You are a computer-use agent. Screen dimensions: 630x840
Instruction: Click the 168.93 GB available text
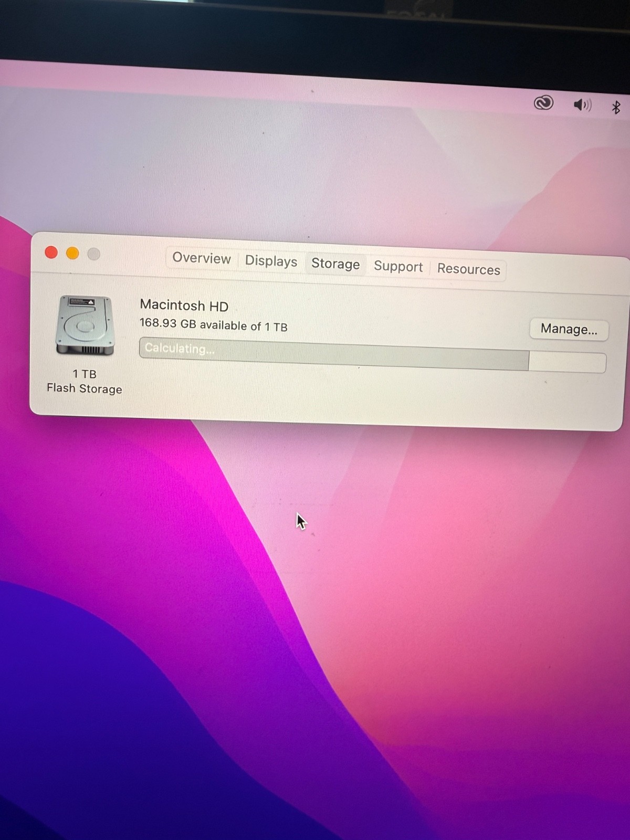click(x=213, y=325)
